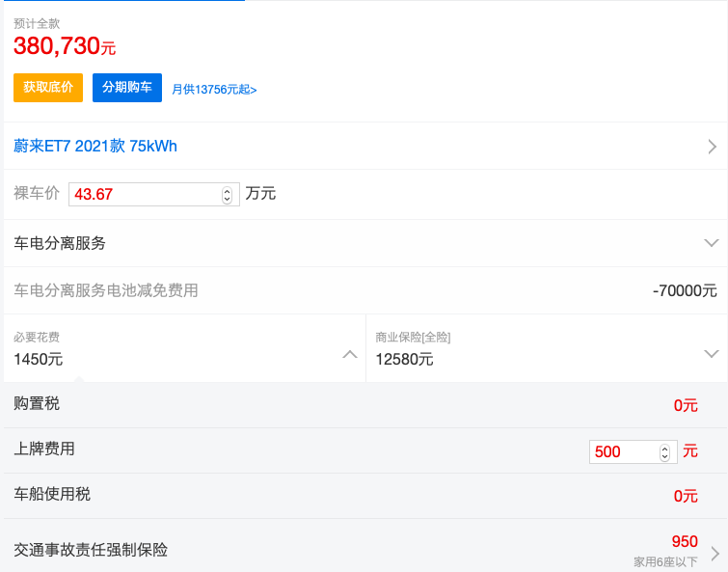728x572 pixels.
Task: Click the orange 获取底价 button
Action: tap(48, 87)
